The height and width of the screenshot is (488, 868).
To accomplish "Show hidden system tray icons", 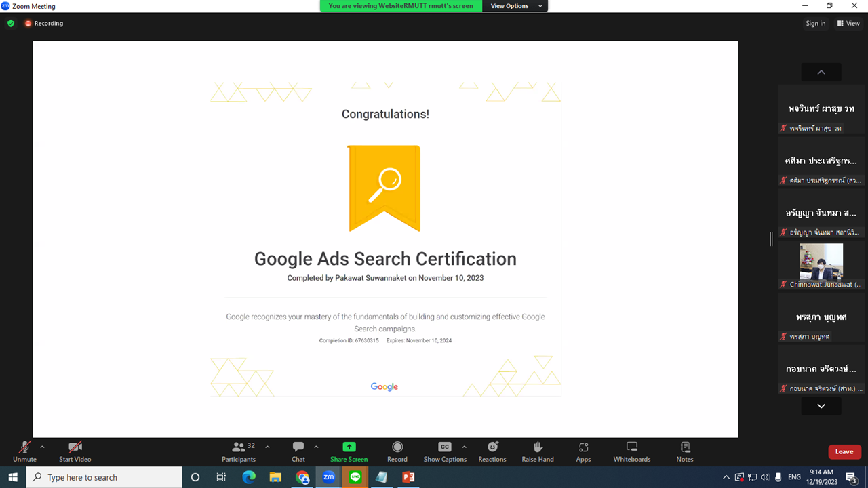I will point(726,477).
